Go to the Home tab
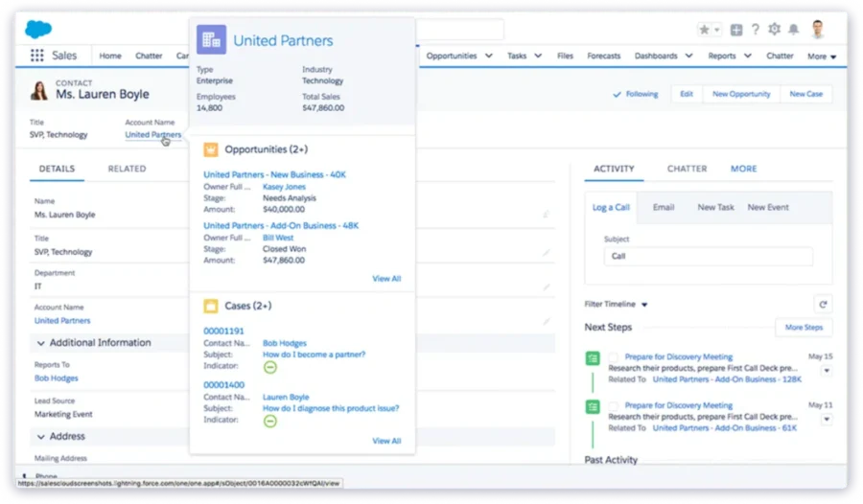 point(110,56)
